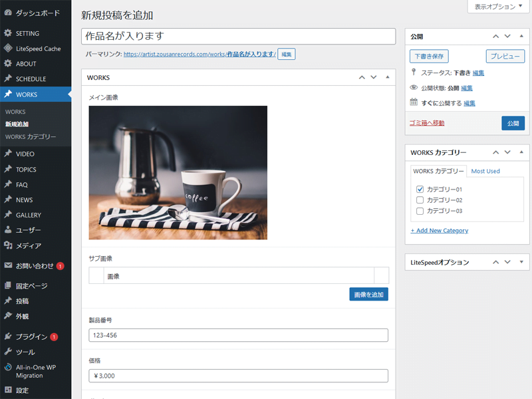
Task: Uncheck the カテゴリー01 checkbox
Action: (420, 188)
